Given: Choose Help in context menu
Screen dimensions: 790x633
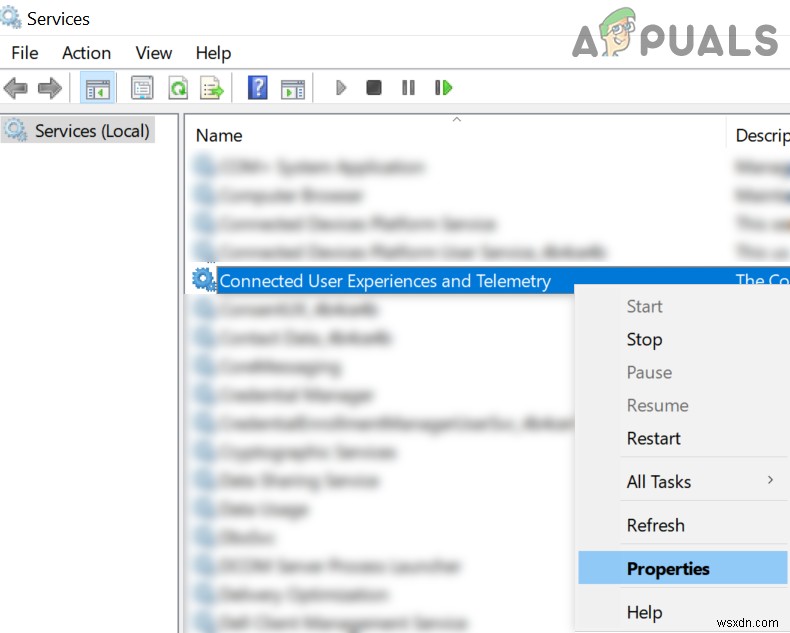Looking at the screenshot, I should pyautogui.click(x=683, y=612).
